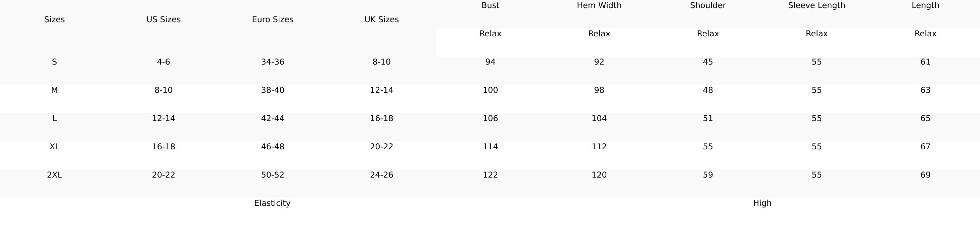
Task: Click the 24-26 UK size cell
Action: point(381,175)
